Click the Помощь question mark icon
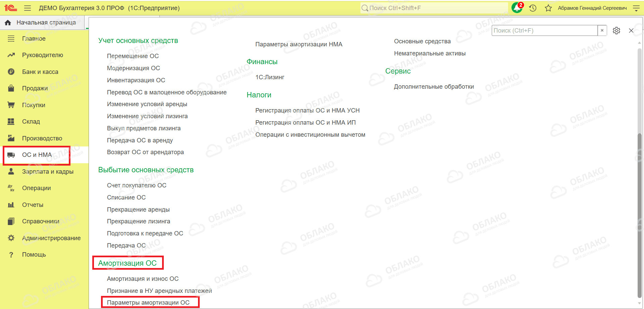644x309 pixels. tap(11, 255)
